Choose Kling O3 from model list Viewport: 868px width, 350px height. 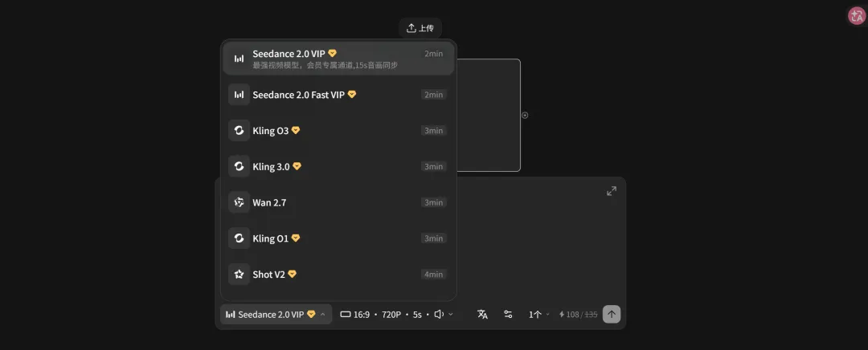(x=338, y=131)
